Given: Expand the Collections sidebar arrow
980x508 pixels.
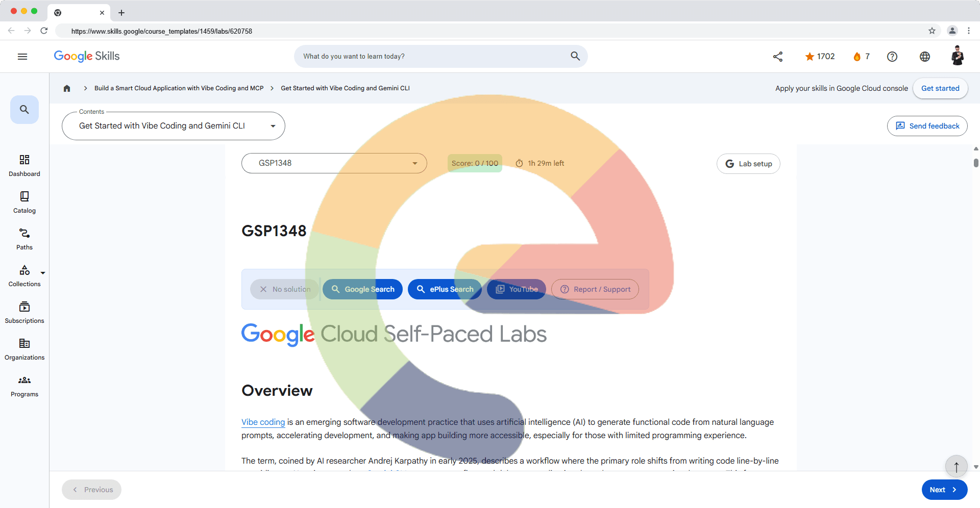Looking at the screenshot, I should point(43,273).
